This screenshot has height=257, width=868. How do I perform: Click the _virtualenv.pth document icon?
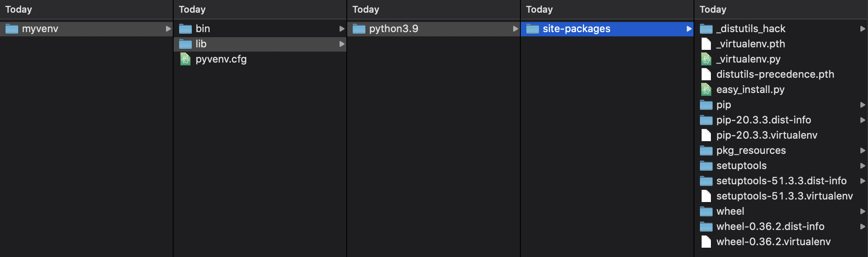click(706, 44)
